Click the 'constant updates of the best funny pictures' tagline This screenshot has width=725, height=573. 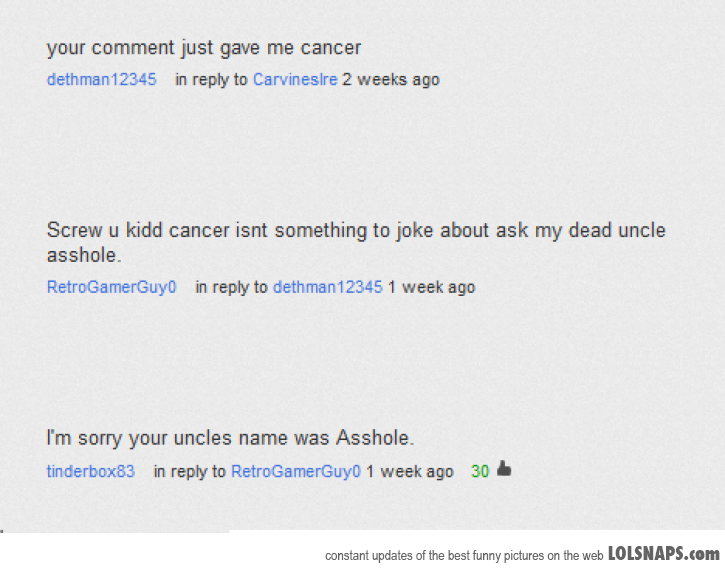[x=464, y=555]
